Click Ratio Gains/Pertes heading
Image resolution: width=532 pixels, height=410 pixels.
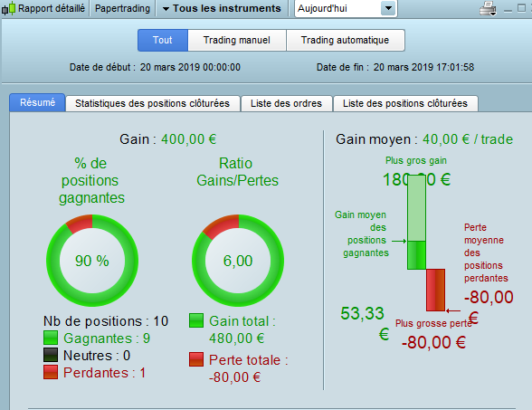237,172
